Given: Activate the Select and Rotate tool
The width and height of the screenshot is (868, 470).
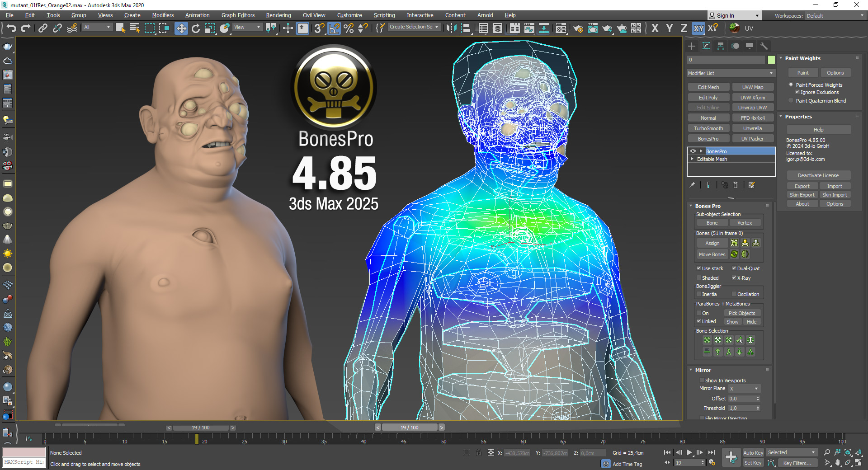Looking at the screenshot, I should tap(196, 28).
